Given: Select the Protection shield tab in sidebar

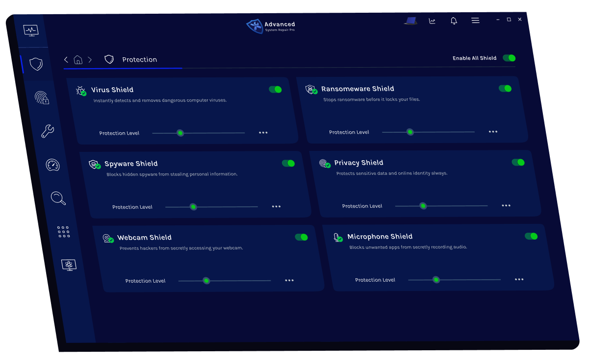Looking at the screenshot, I should click(36, 64).
